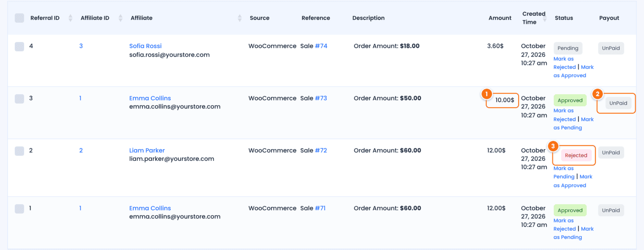Open sale #74 order link

[x=321, y=46]
